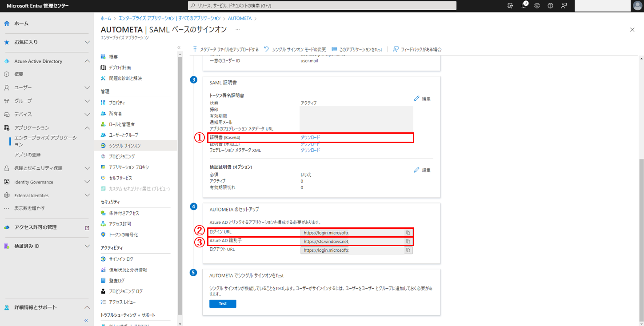Select シングル サインオン menu item

click(136, 146)
